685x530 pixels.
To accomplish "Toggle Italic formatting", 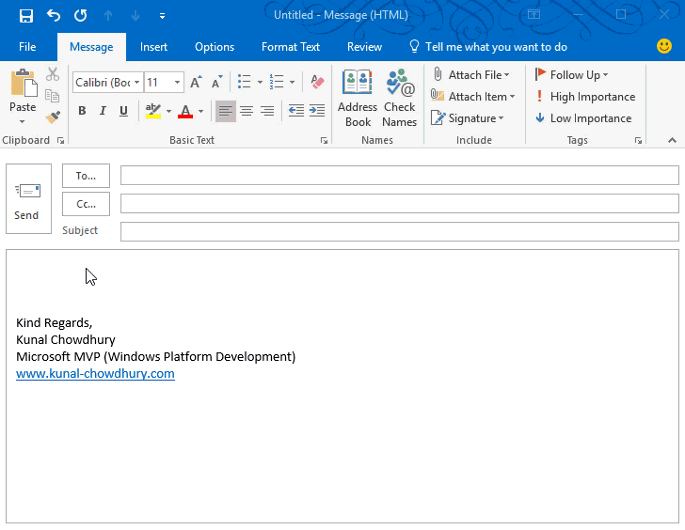I will [103, 111].
